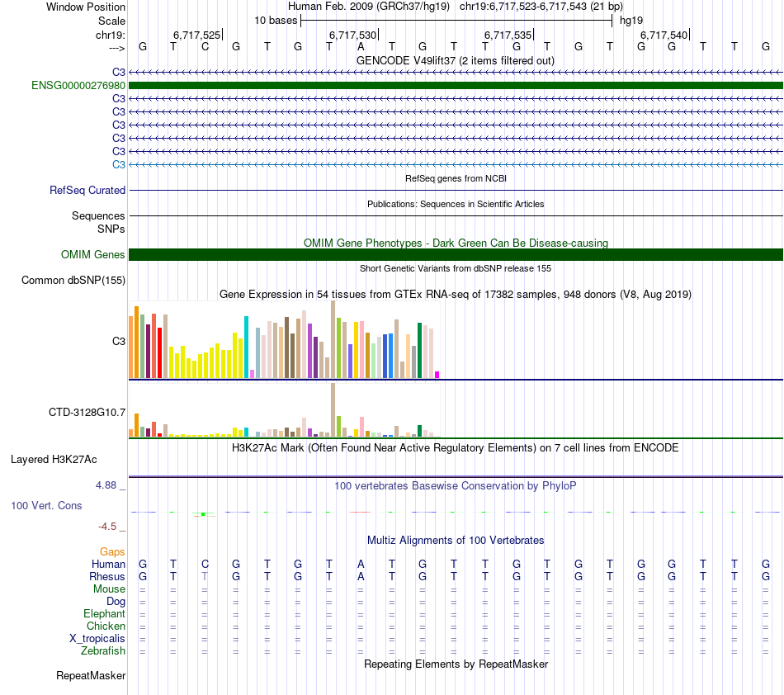Click the tallest tan bar in C3 expression chart
Screen dimensions: 784x695
point(333,339)
